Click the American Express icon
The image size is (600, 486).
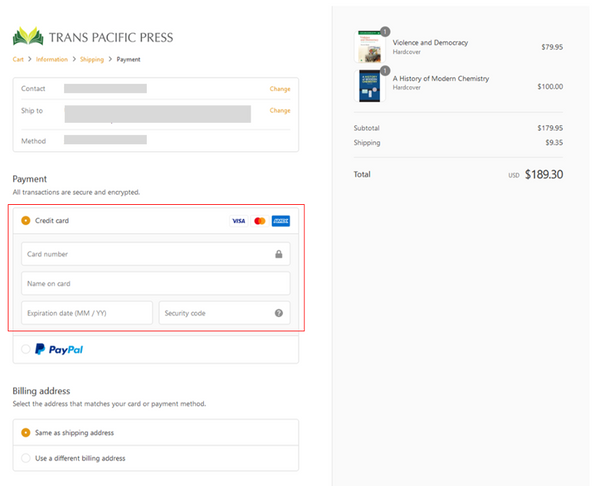click(281, 220)
